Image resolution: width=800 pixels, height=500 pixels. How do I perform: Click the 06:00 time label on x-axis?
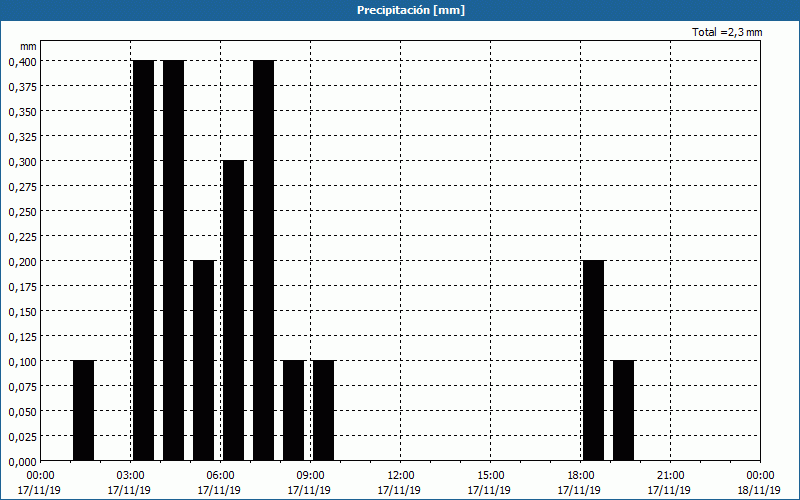(220, 476)
